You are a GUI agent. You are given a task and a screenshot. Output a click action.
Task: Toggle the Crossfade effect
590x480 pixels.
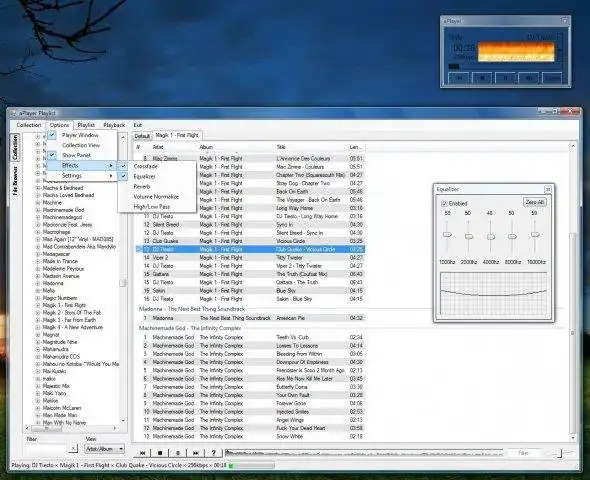146,166
